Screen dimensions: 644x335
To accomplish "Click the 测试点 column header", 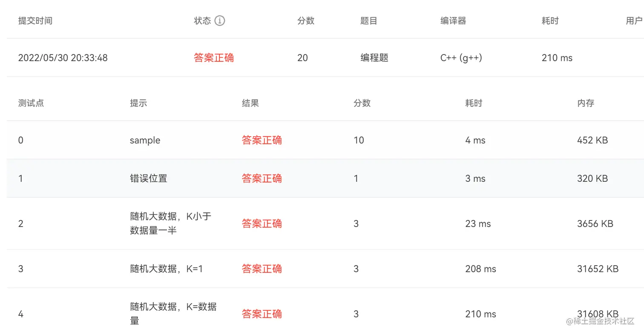I will [31, 103].
